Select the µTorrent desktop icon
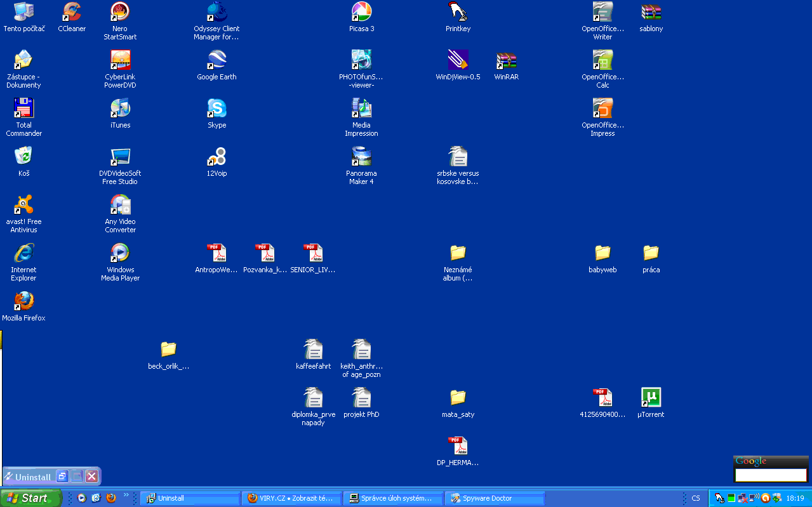 click(651, 398)
